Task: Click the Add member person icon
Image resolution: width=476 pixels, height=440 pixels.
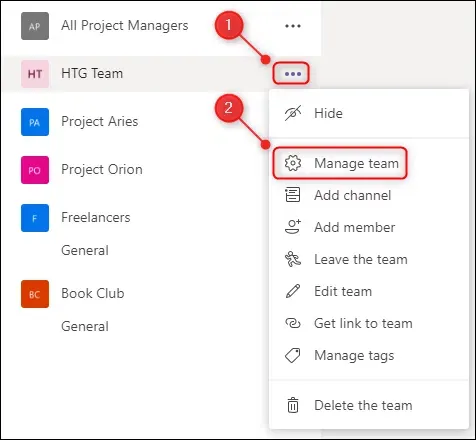Action: click(x=293, y=227)
